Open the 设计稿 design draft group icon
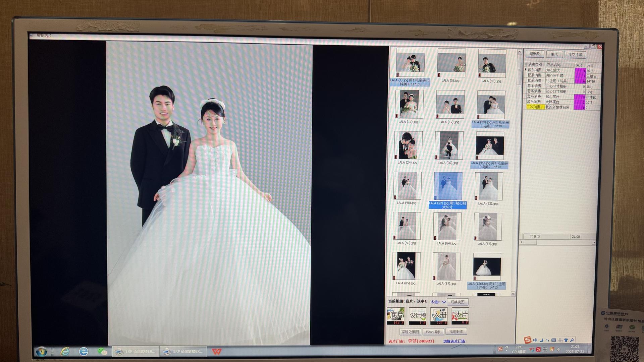 [418, 316]
